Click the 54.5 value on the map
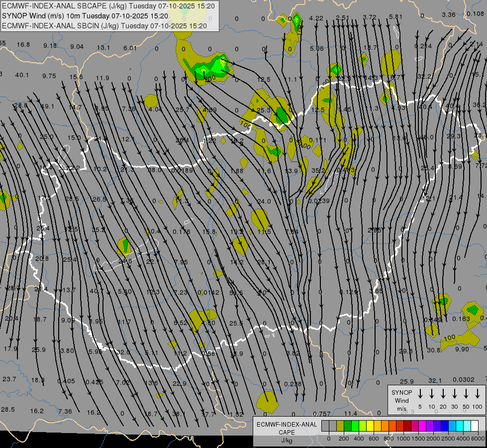 pyautogui.click(x=236, y=293)
